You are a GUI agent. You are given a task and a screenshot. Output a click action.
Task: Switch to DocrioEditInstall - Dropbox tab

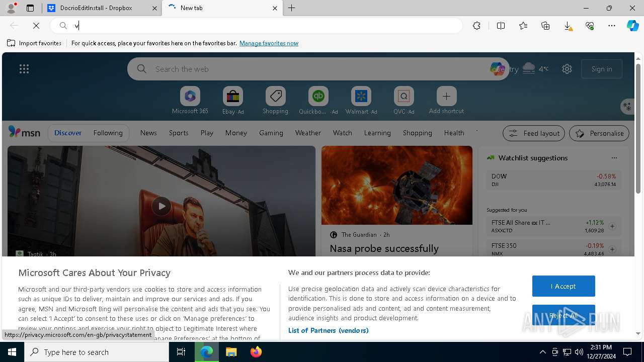tap(101, 8)
